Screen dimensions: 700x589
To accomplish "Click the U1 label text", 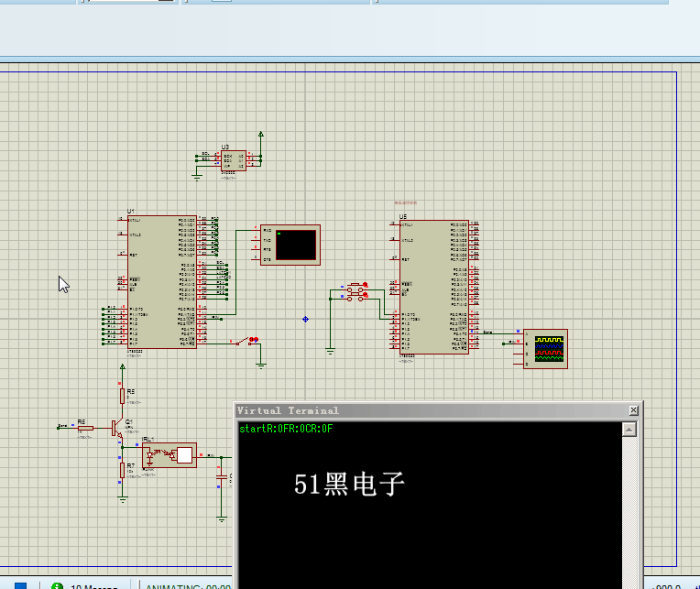I will click(131, 211).
